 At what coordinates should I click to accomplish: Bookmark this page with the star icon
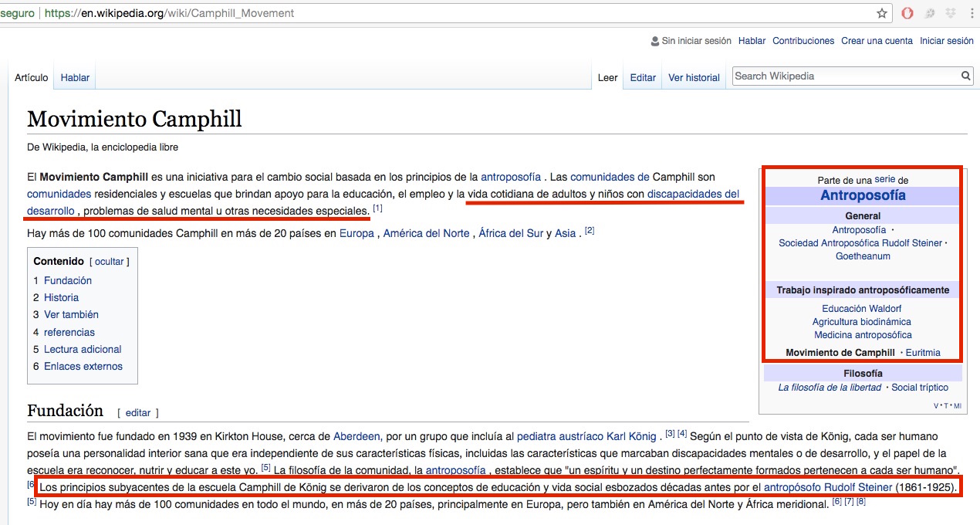click(x=882, y=13)
